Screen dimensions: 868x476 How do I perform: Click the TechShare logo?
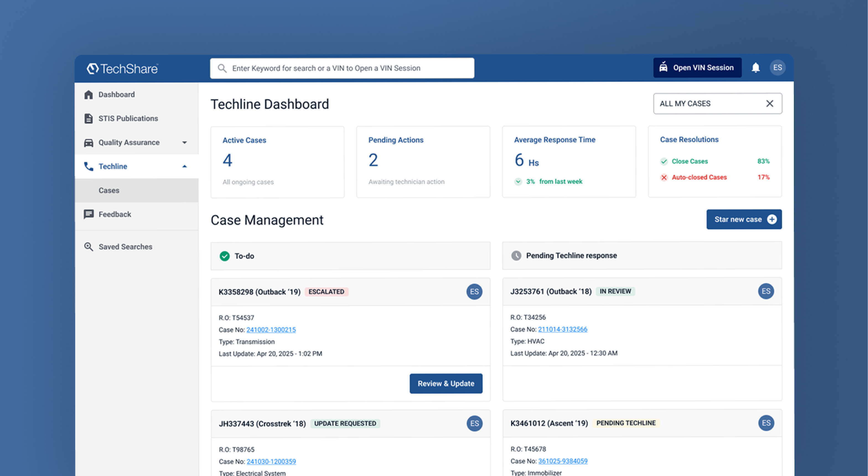coord(122,68)
